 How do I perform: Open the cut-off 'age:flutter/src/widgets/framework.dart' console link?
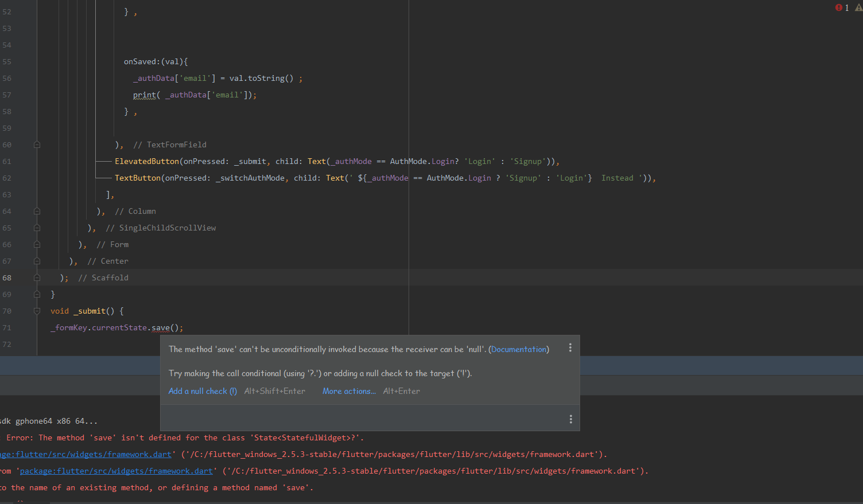85,454
